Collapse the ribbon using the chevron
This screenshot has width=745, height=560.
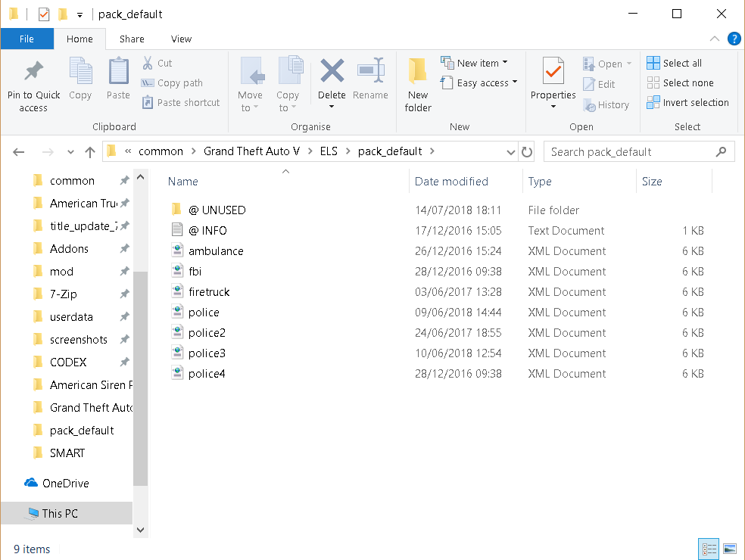[x=714, y=39]
